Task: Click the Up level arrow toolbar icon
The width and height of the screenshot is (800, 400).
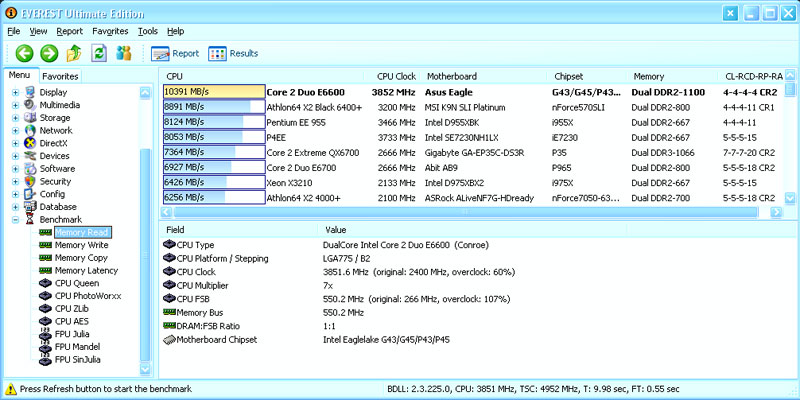Action: coord(73,53)
